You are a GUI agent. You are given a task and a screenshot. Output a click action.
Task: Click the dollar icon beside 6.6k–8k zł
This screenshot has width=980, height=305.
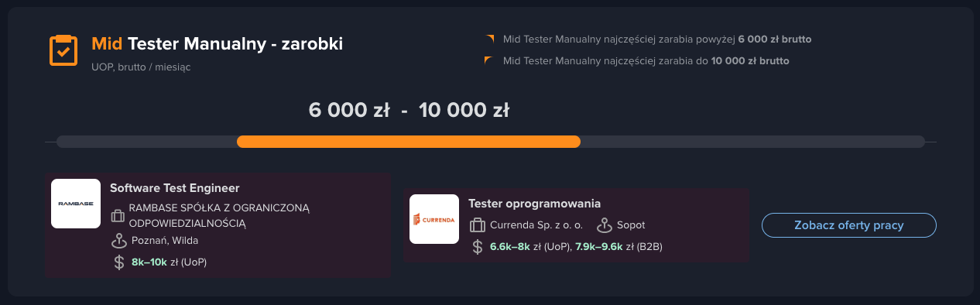pyautogui.click(x=478, y=247)
